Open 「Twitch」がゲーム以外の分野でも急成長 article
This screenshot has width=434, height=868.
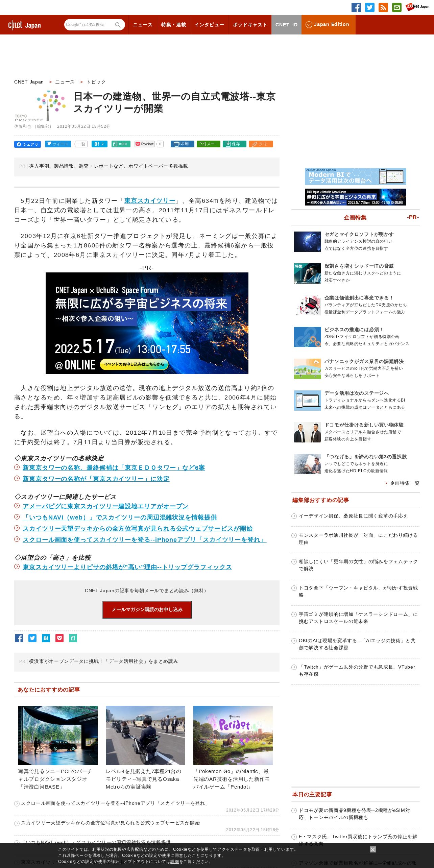point(357,670)
